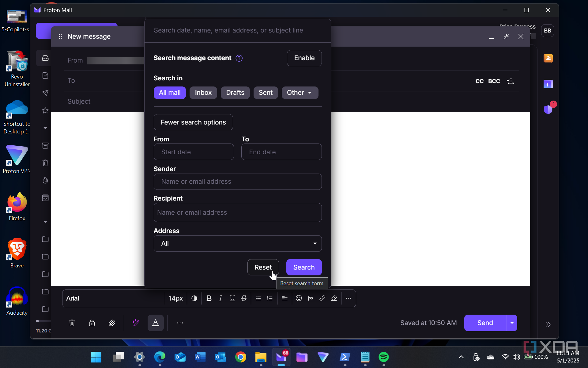The height and width of the screenshot is (368, 588).
Task: Select the All mail search filter
Action: [x=170, y=93]
